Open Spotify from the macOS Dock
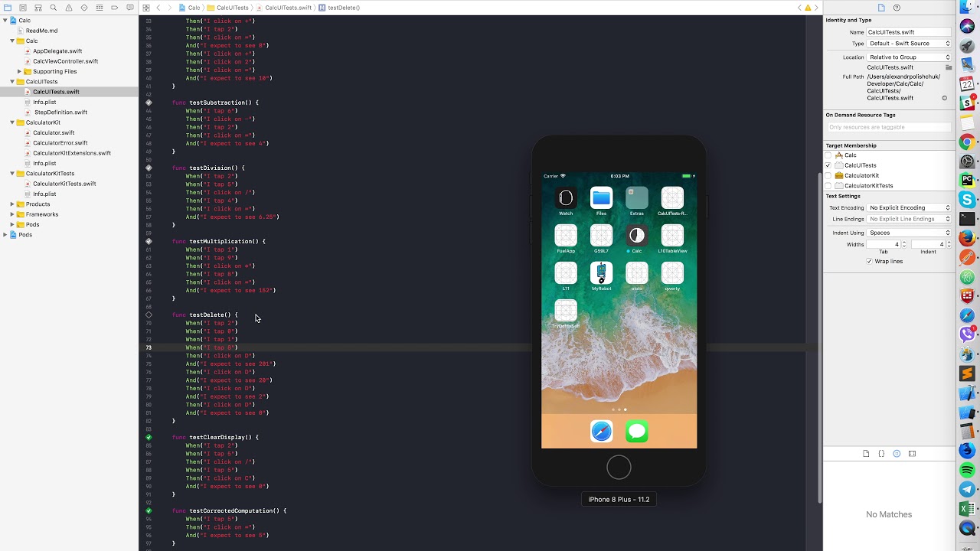Screen dimensions: 980x551 (x=968, y=469)
